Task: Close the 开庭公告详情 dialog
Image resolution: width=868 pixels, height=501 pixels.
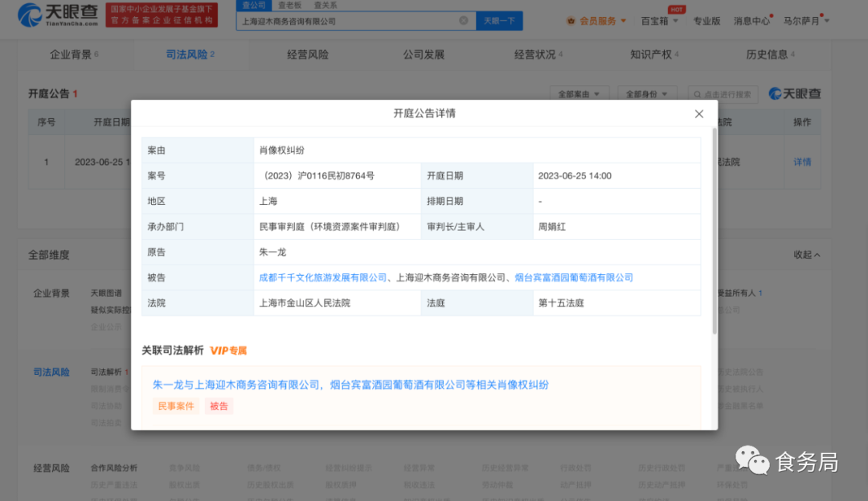Action: [699, 113]
